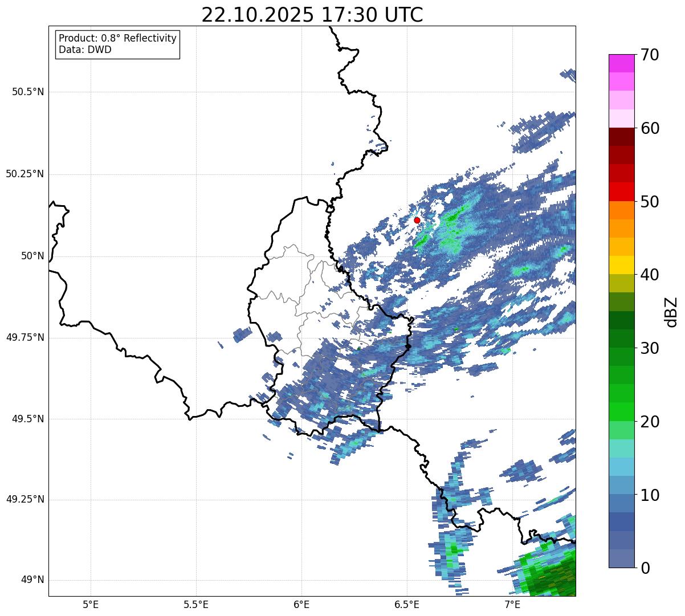685x616 pixels.
Task: Click the title '22.10.2025 17:30 UTC'
Action: 312,15
